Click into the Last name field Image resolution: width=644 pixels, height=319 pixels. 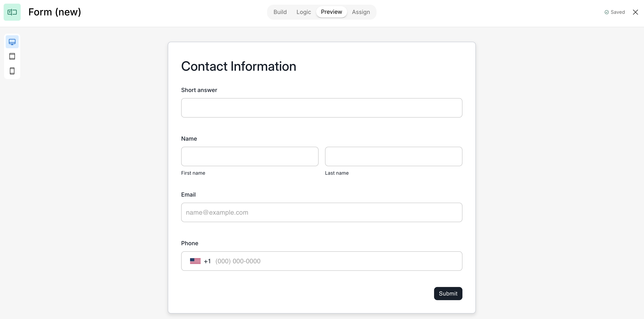pos(394,156)
